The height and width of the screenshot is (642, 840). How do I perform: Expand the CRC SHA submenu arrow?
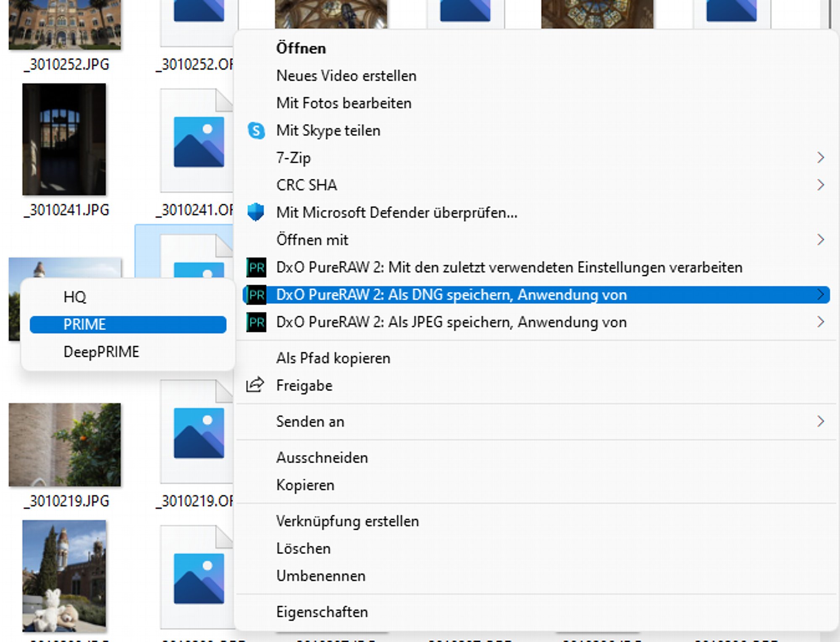[x=821, y=185]
